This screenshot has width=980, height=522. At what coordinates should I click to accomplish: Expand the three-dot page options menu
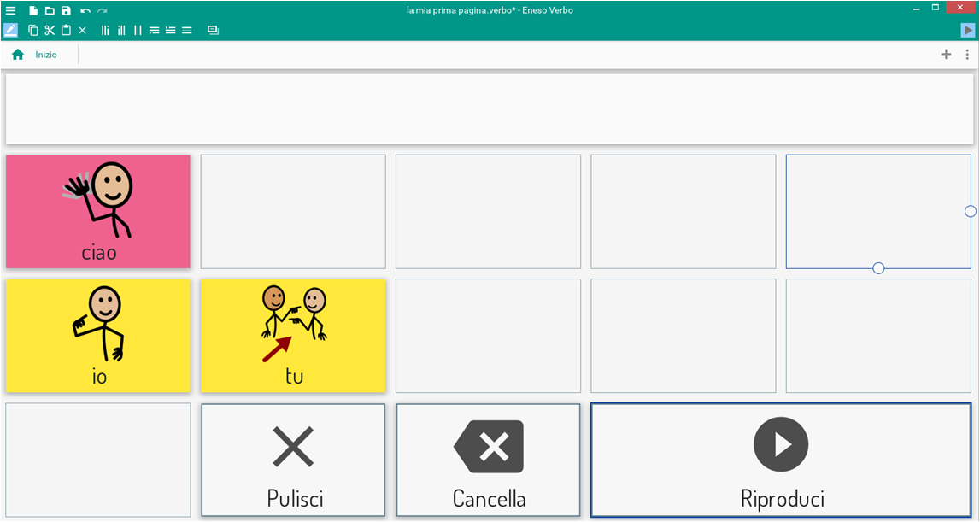[x=967, y=55]
